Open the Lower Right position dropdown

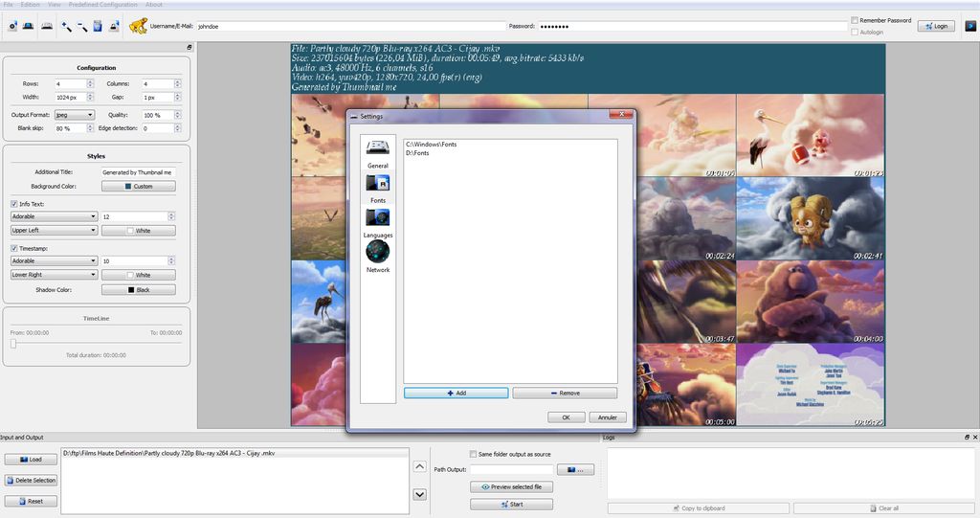coord(54,275)
